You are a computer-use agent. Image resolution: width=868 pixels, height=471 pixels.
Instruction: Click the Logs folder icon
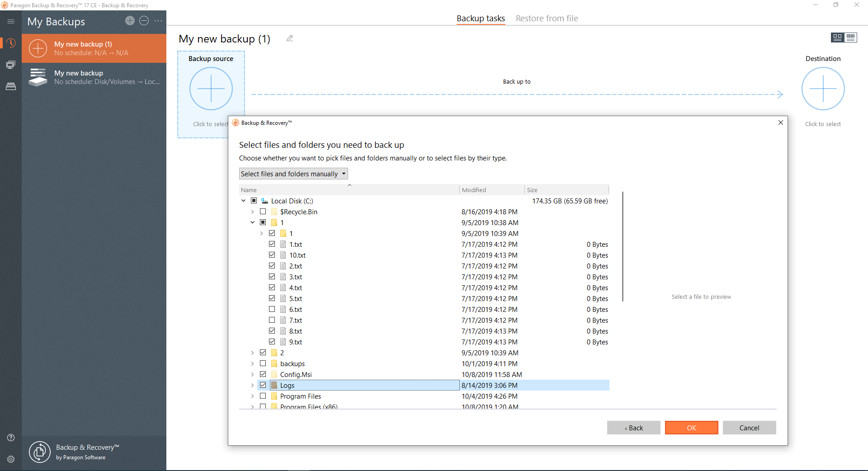(274, 385)
